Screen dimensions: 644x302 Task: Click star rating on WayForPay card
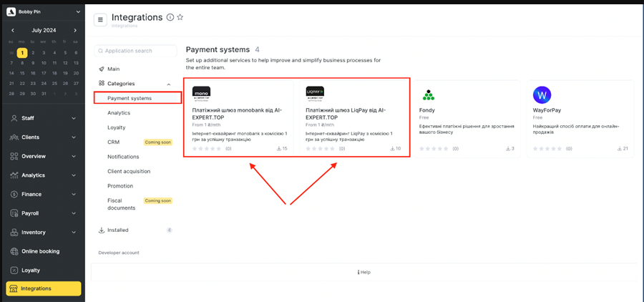click(x=549, y=149)
